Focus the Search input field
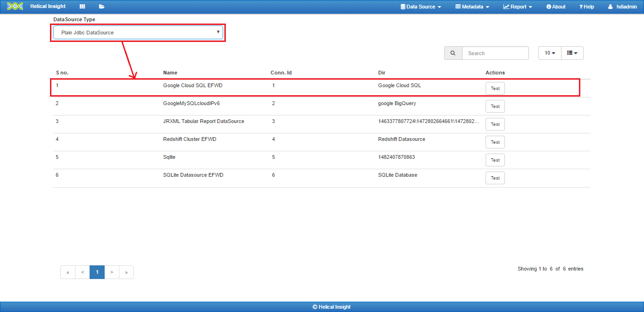Viewport: 644px width, 312px height. 495,53
